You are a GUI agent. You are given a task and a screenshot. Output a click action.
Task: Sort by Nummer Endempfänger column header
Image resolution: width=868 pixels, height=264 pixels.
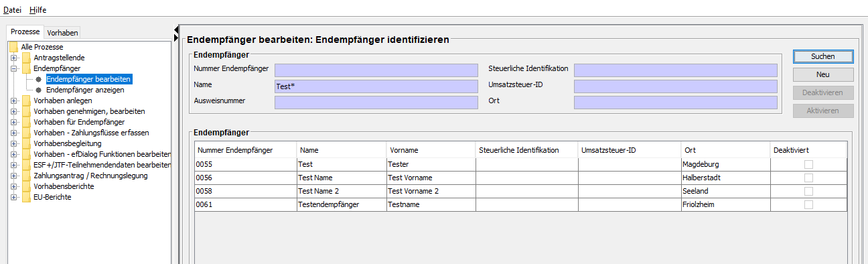coord(246,150)
